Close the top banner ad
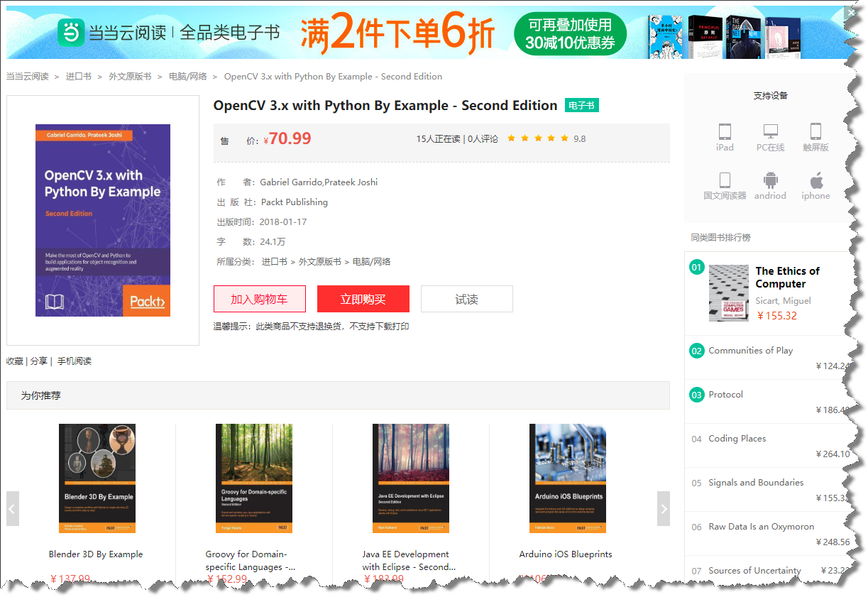The image size is (868, 597). coord(851,13)
